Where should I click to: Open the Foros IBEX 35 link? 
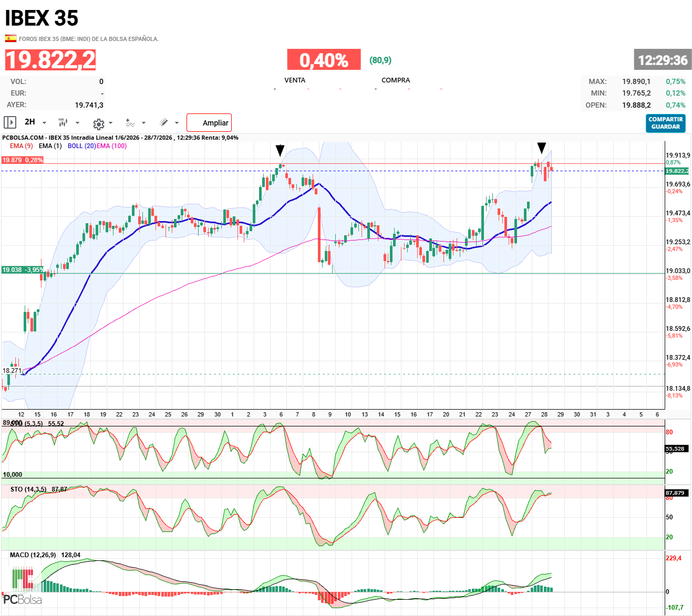point(89,39)
